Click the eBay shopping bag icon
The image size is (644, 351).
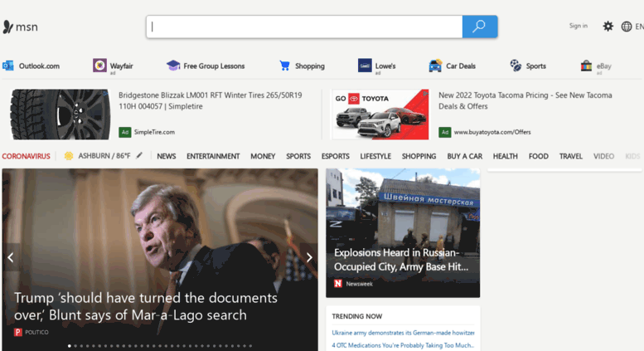pyautogui.click(x=586, y=66)
